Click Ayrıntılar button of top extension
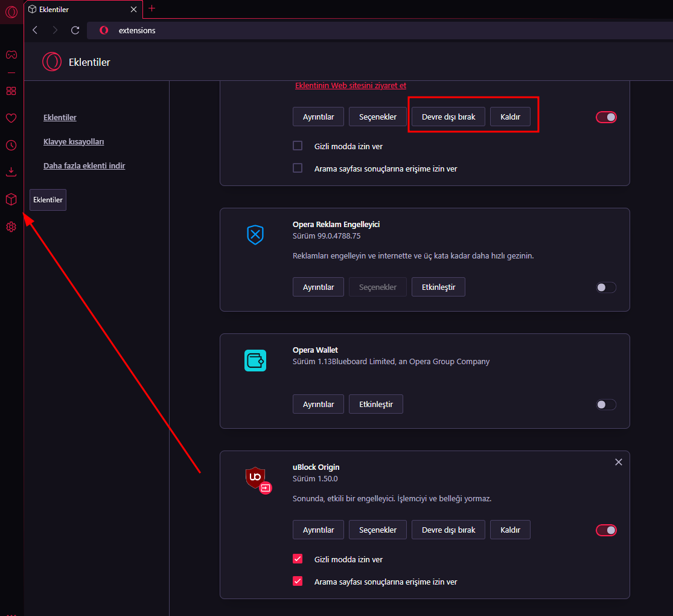Viewport: 673px width, 616px height. coord(318,117)
